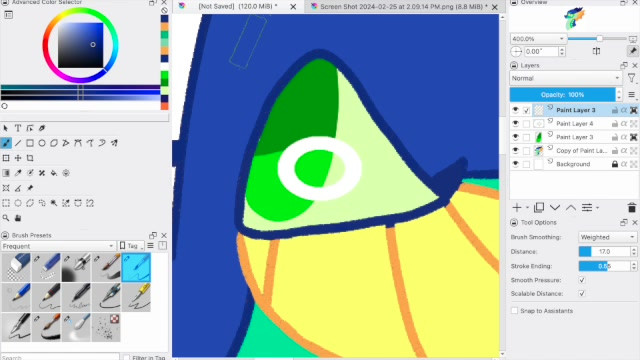Select the Contiguous Selection wand tool
This screenshot has height=360, width=640.
(x=54, y=203)
